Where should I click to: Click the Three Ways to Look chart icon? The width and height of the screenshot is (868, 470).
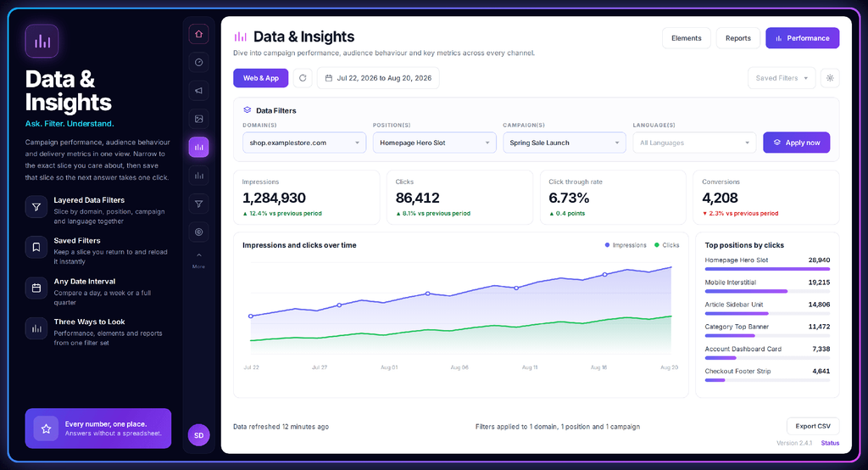(36, 328)
